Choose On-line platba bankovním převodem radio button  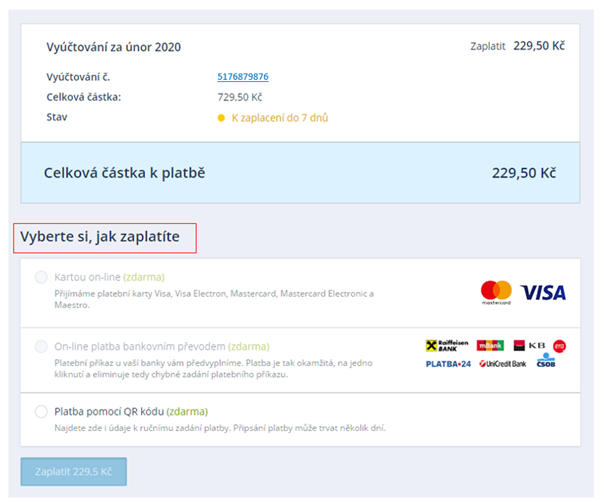coord(41,346)
